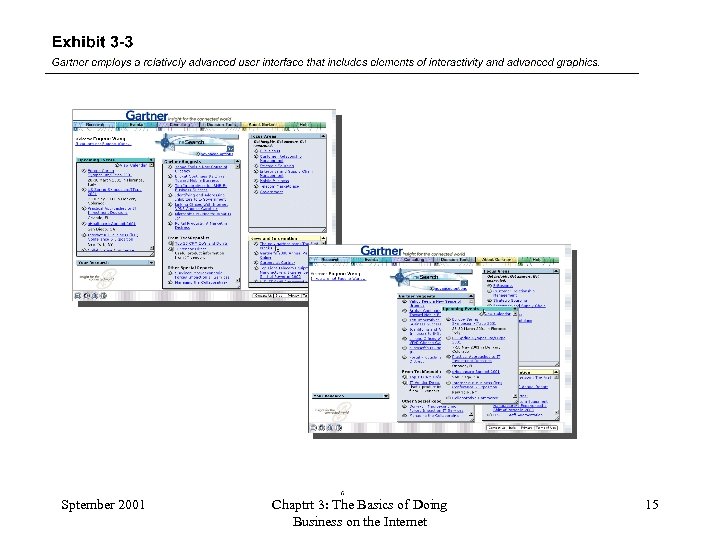Click search input field in front screenshot
720x540 pixels.
[x=435, y=283]
